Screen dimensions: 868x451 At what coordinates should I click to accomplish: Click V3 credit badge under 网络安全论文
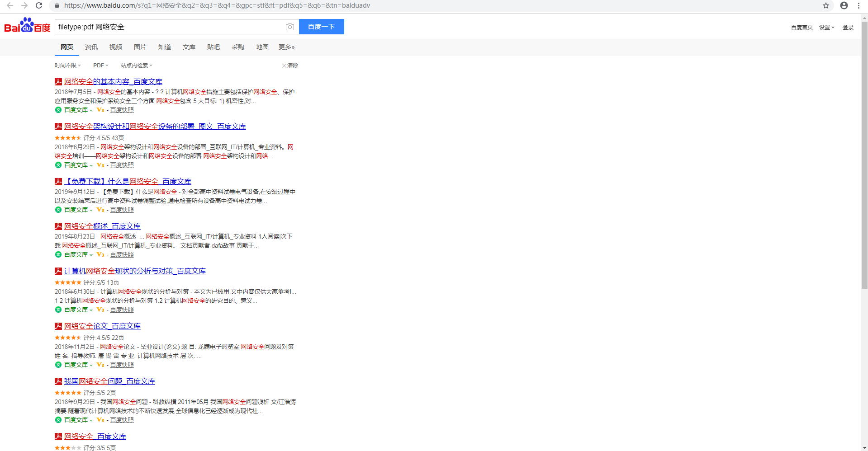[x=100, y=365]
